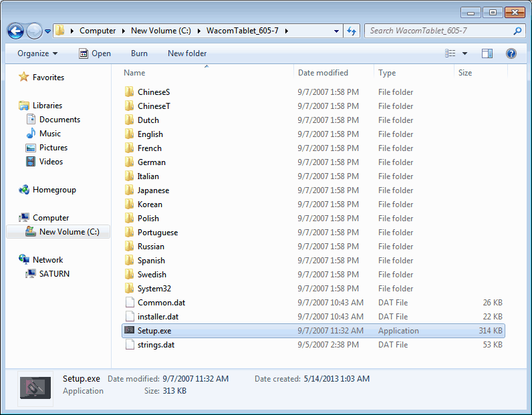The height and width of the screenshot is (415, 532).
Task: Toggle the preview pane button
Action: tap(487, 53)
